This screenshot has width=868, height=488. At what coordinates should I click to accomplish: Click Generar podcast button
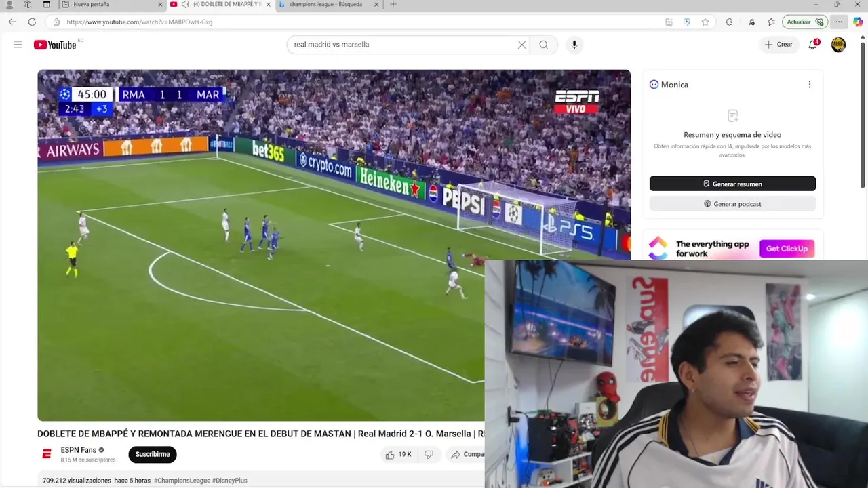click(x=732, y=204)
